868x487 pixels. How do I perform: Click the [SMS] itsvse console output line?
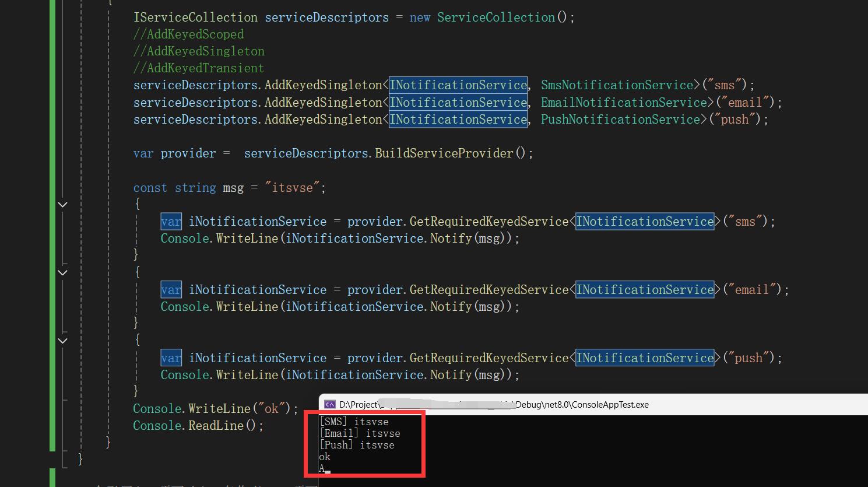(x=354, y=422)
